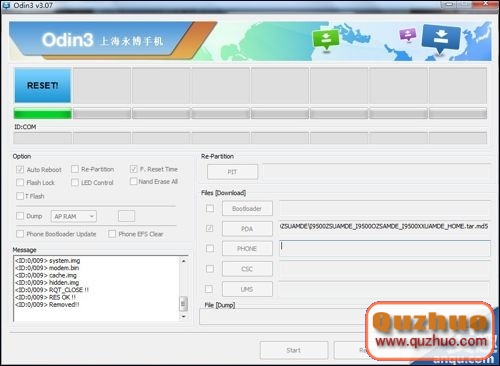Click the PHONE file button
The width and height of the screenshot is (500, 366).
point(247,249)
